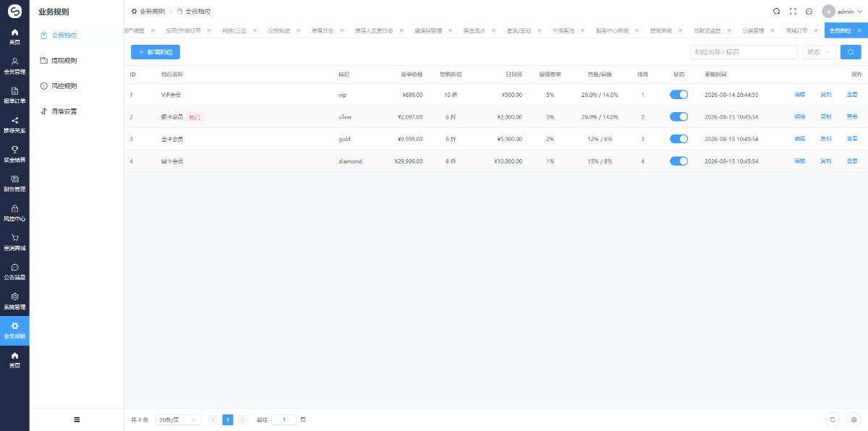
Task: Toggle the status switch for VIP会员
Action: (x=678, y=95)
